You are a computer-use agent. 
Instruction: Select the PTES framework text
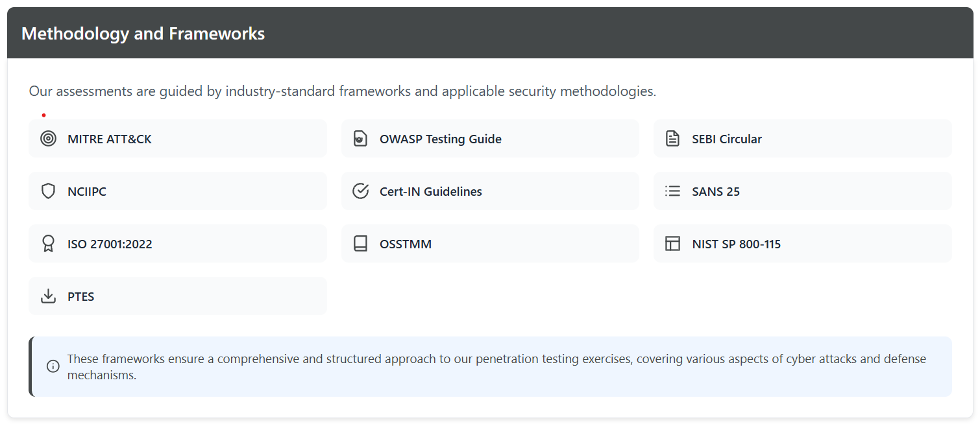click(x=81, y=296)
